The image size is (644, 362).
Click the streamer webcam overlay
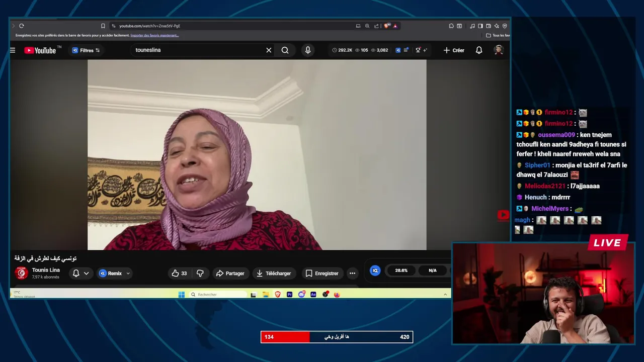pyautogui.click(x=543, y=294)
